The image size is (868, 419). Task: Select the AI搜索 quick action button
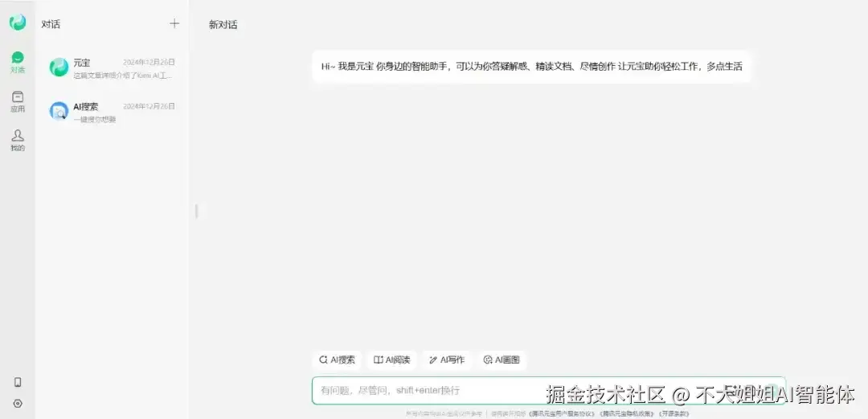337,359
